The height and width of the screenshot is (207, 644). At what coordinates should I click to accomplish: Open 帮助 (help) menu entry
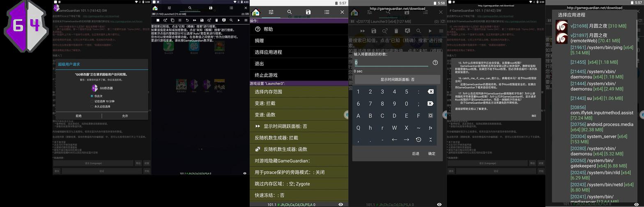coord(299,29)
